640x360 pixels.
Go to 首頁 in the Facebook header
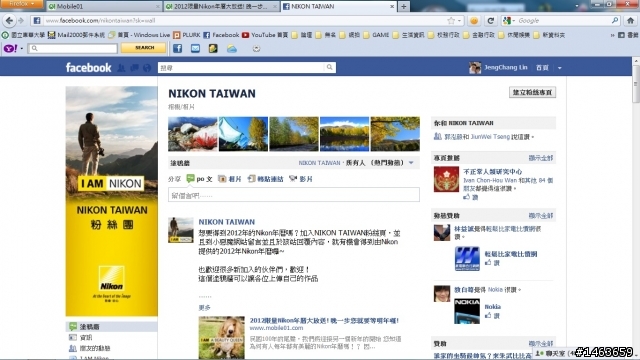click(542, 68)
